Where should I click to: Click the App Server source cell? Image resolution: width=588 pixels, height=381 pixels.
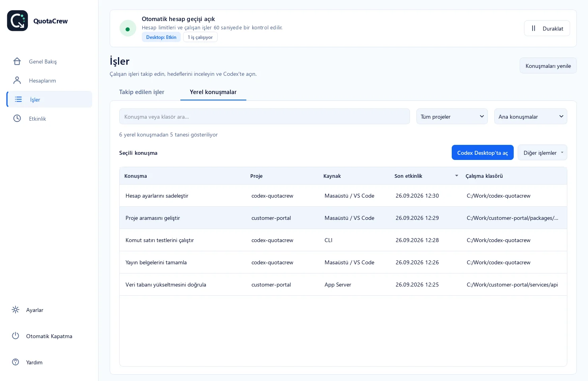pyautogui.click(x=338, y=285)
